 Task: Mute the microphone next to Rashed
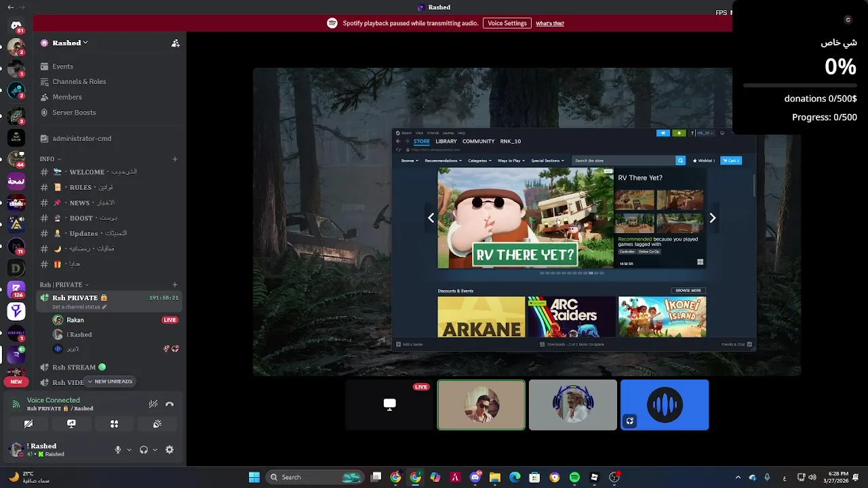(x=118, y=449)
